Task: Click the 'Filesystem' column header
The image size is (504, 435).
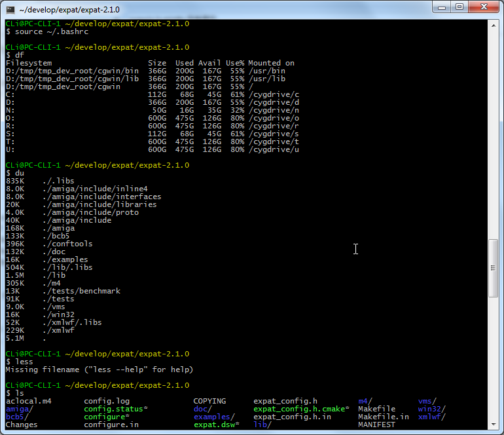Action: point(29,63)
